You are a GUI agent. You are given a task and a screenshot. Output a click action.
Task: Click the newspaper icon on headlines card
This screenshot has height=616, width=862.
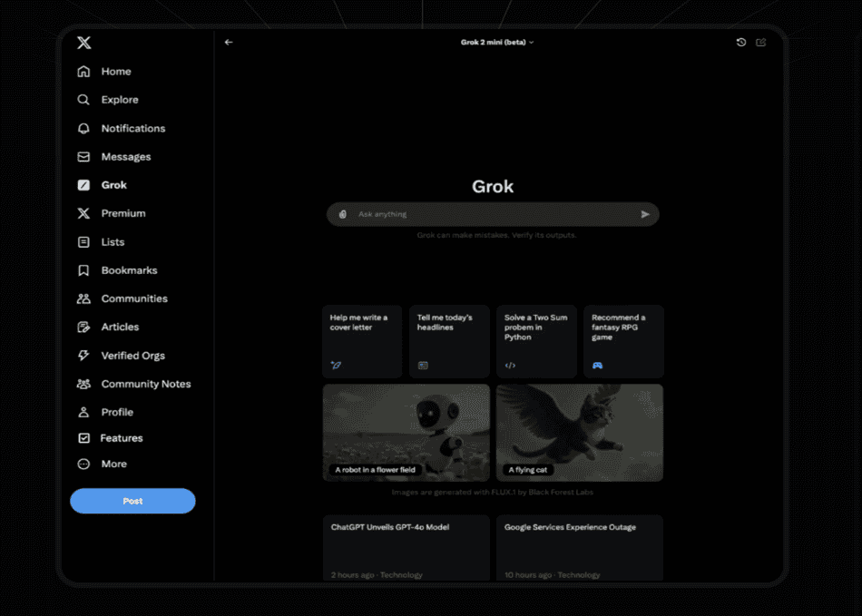point(424,365)
